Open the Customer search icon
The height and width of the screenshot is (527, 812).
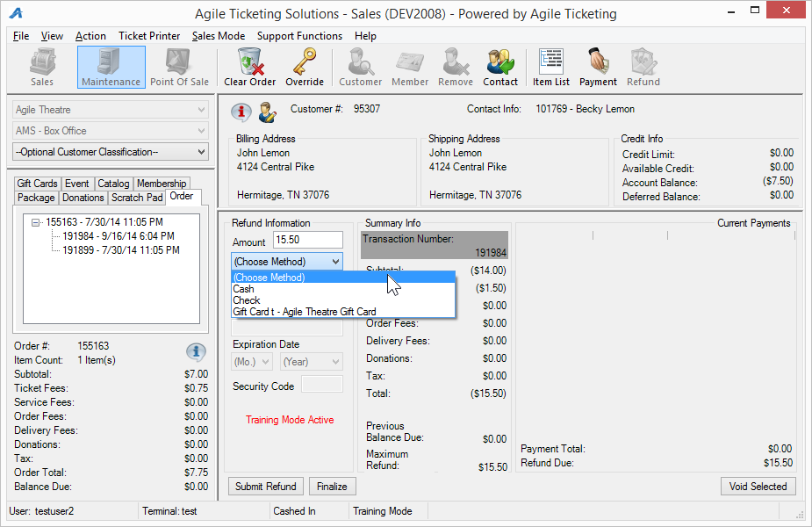[x=361, y=67]
